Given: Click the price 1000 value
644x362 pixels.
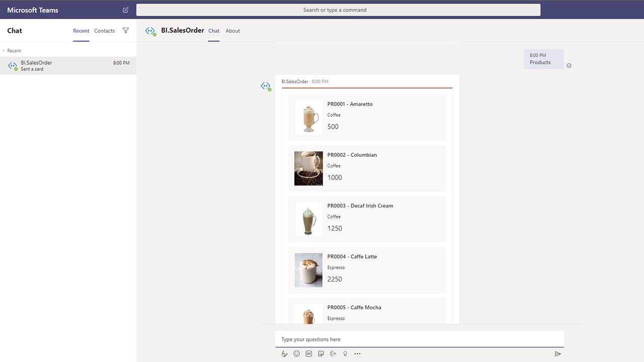Looking at the screenshot, I should [x=335, y=177].
